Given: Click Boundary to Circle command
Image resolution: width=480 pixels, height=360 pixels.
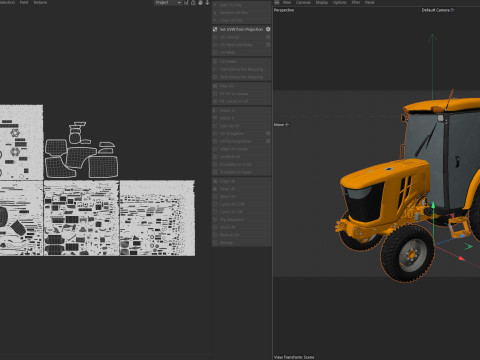Looking at the screenshot, I should click(x=242, y=164).
